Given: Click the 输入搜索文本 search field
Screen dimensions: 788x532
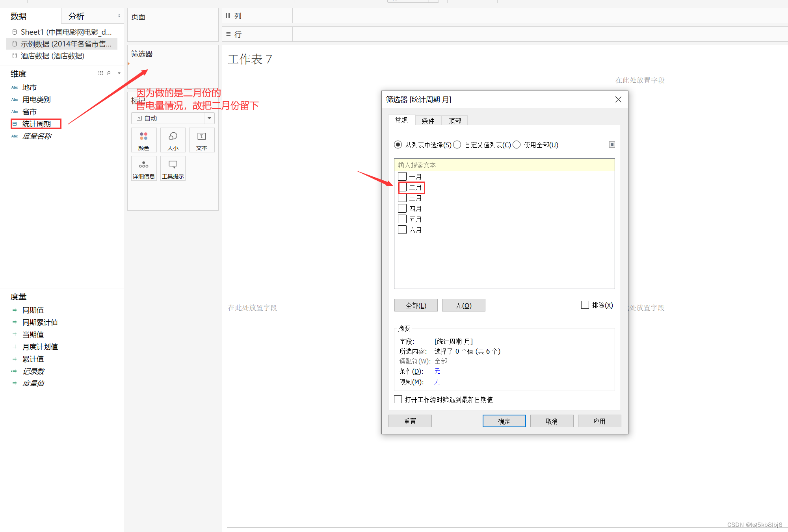Looking at the screenshot, I should point(504,165).
